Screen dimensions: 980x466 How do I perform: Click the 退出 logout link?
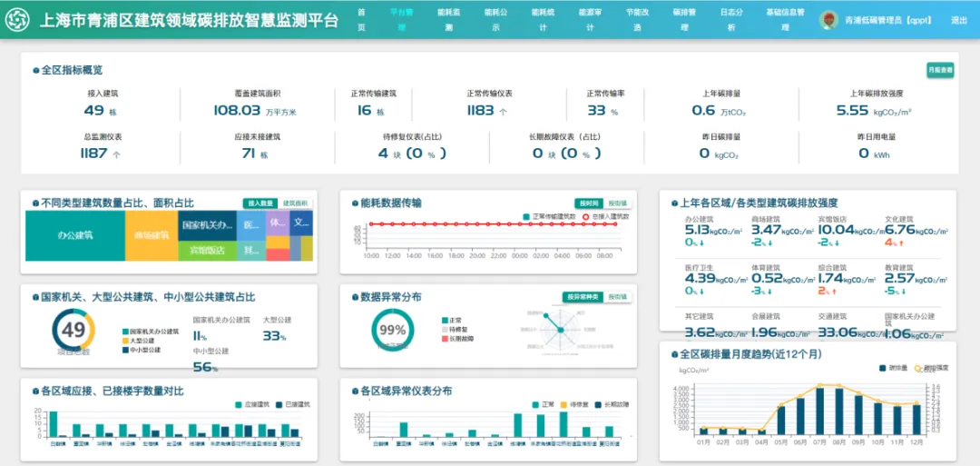click(958, 20)
